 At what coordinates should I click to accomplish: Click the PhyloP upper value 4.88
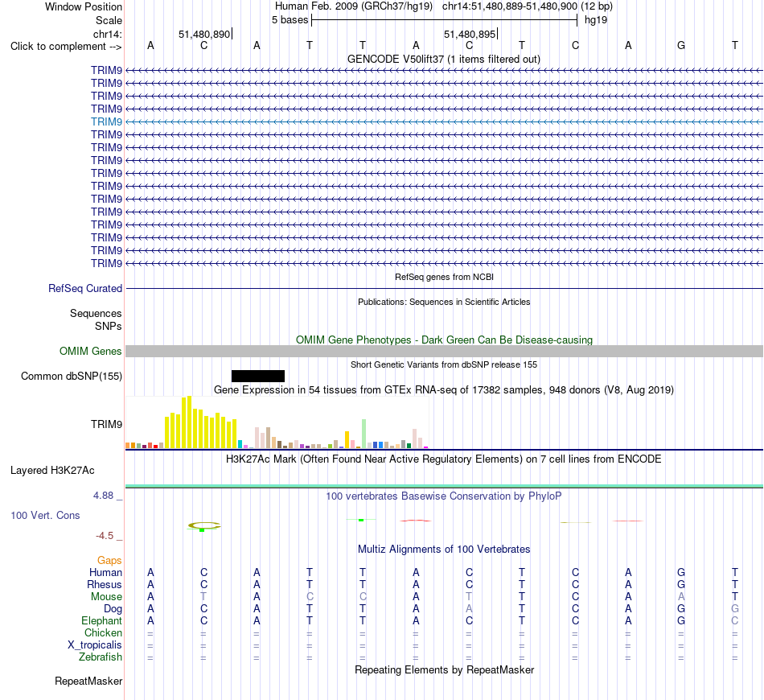pyautogui.click(x=103, y=496)
